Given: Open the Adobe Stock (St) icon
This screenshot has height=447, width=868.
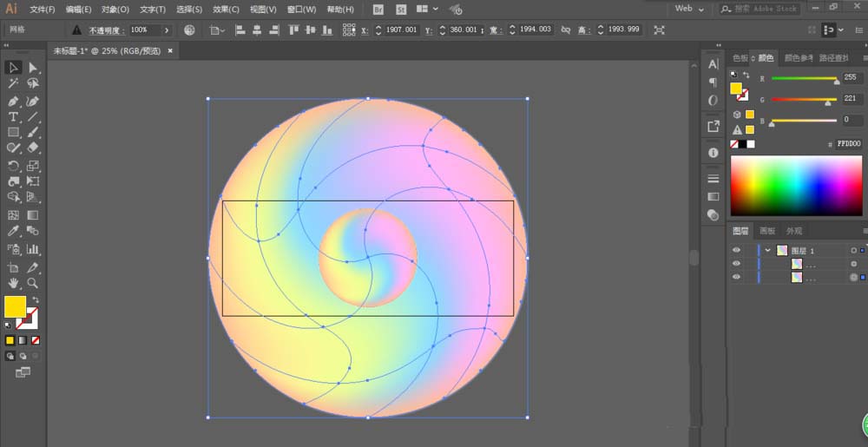Looking at the screenshot, I should 402,10.
